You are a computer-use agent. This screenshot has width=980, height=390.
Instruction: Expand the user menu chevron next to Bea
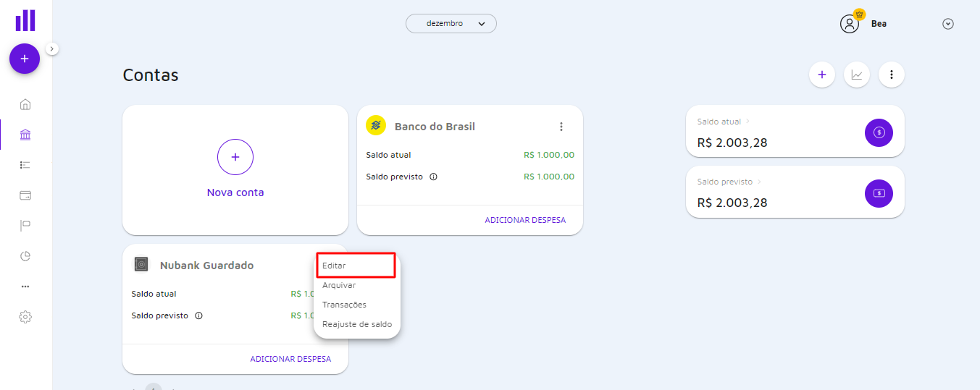(948, 24)
